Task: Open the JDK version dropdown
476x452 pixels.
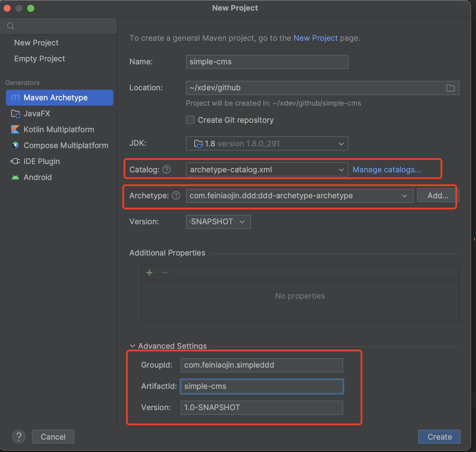Action: click(x=267, y=144)
